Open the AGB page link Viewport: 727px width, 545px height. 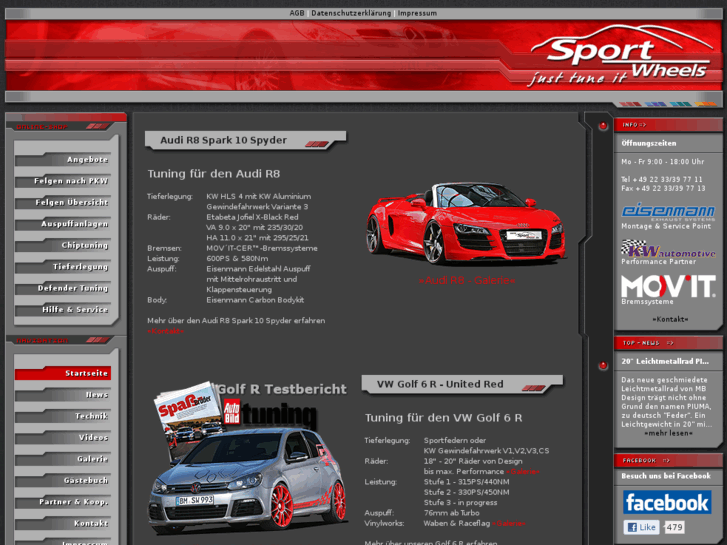point(297,13)
